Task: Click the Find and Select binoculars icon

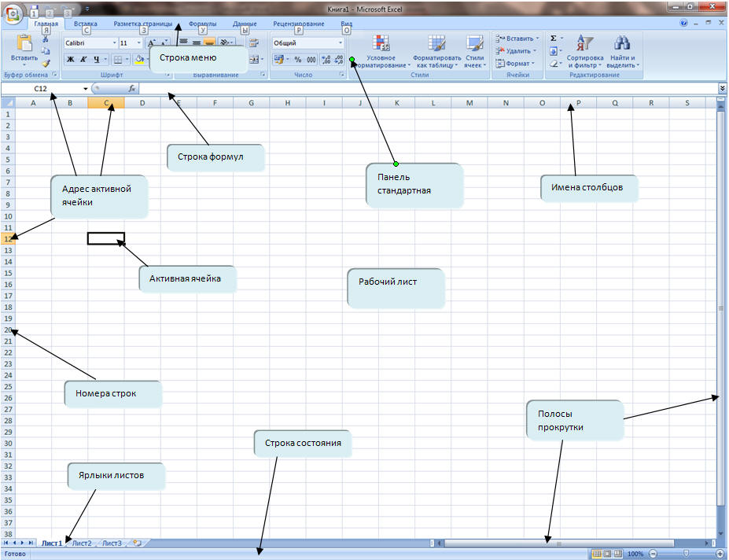Action: (x=622, y=44)
